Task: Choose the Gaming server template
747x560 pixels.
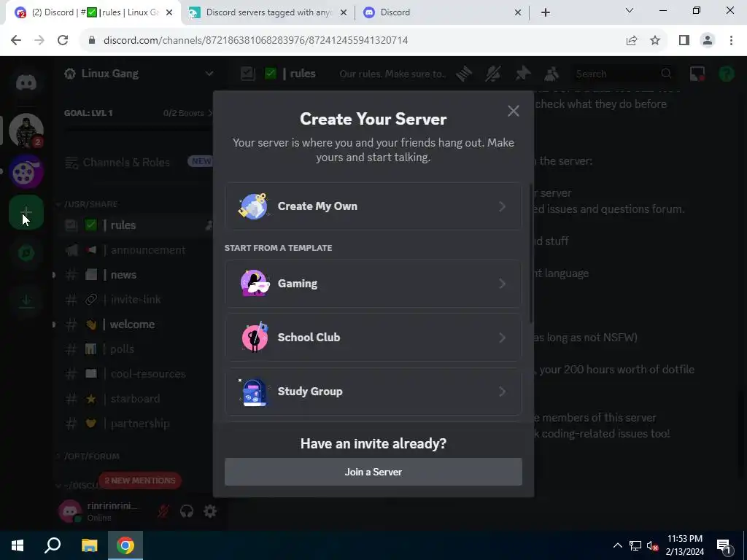Action: 373,284
